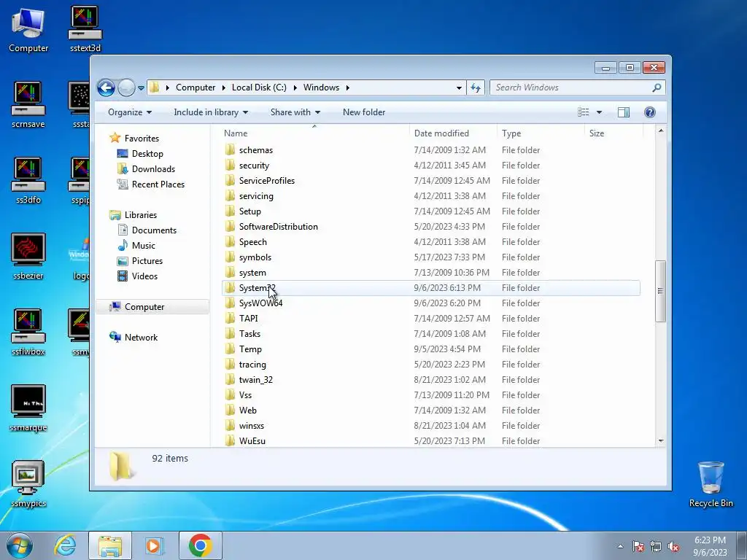Select the schemas folder icon
The image size is (747, 560).
tap(230, 150)
